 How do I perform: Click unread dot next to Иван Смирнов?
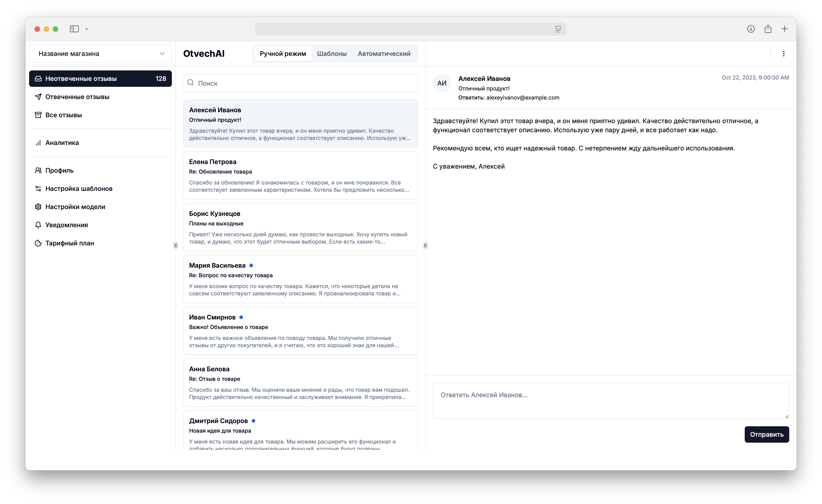(x=241, y=317)
